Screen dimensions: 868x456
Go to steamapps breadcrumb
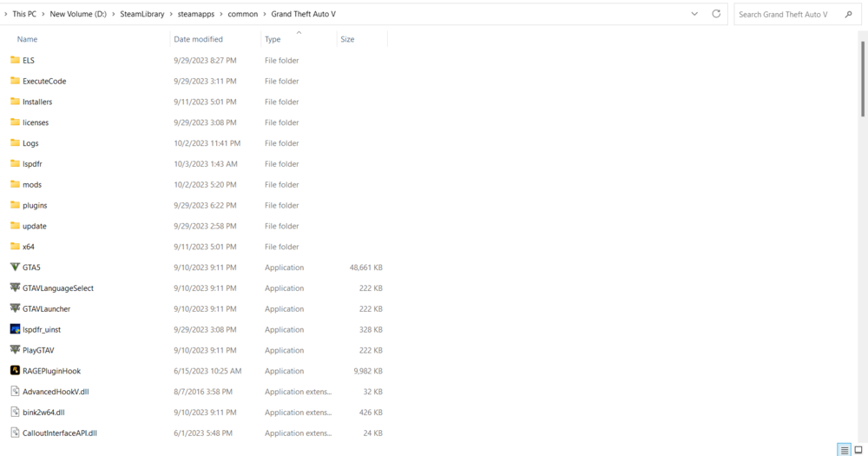[x=196, y=14]
